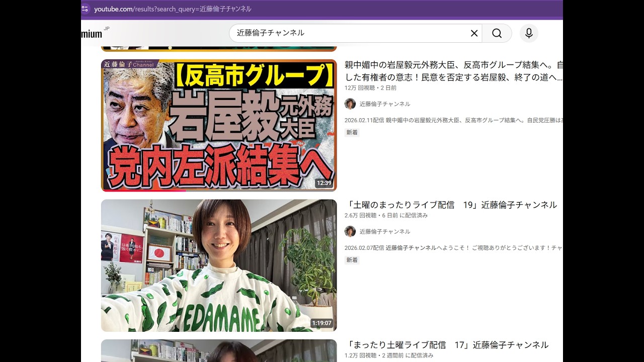Open the partially visible bottom video thumbnail
Image resolution: width=644 pixels, height=362 pixels.
(219, 350)
